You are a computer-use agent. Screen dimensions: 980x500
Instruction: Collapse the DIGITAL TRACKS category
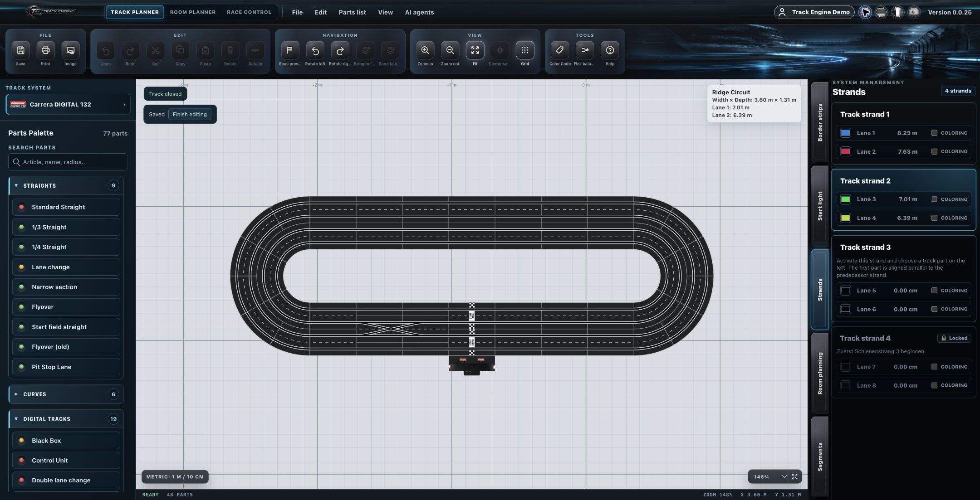click(66, 419)
